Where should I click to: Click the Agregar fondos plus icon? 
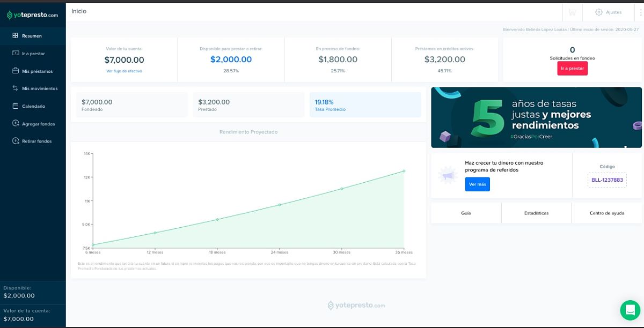point(16,124)
